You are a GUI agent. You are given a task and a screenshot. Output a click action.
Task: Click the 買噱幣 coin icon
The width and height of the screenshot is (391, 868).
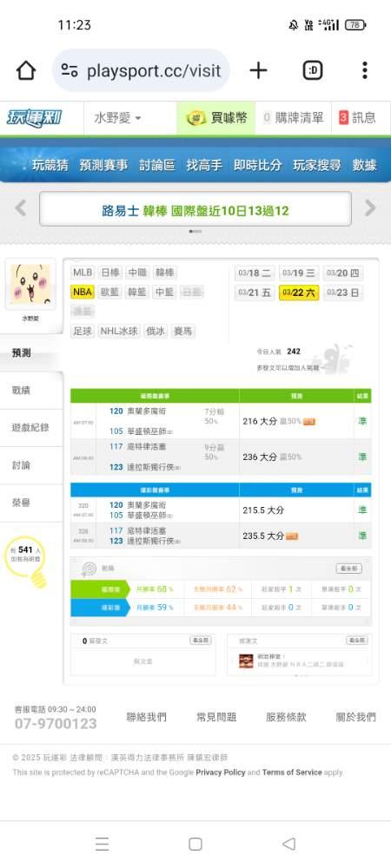pyautogui.click(x=196, y=117)
